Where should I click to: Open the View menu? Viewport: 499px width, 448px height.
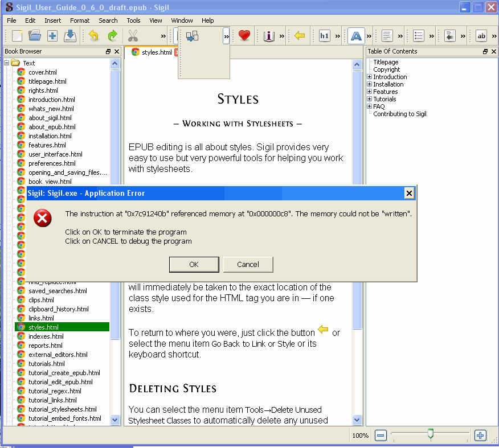pos(156,20)
